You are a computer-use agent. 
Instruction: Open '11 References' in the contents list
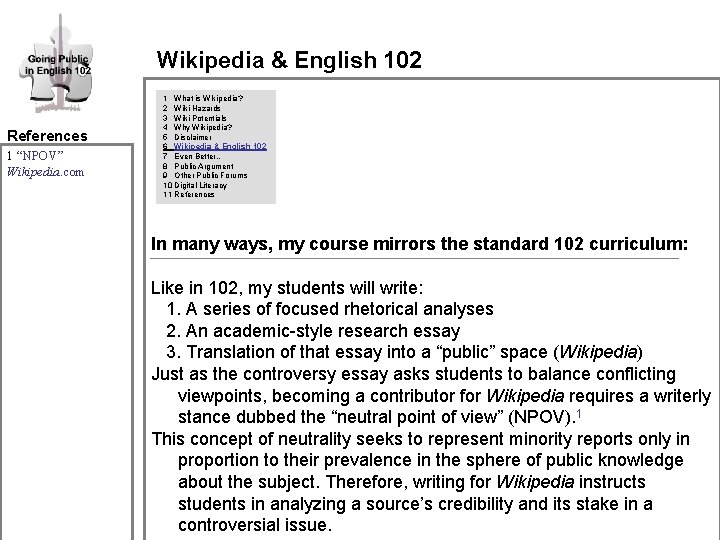(189, 194)
